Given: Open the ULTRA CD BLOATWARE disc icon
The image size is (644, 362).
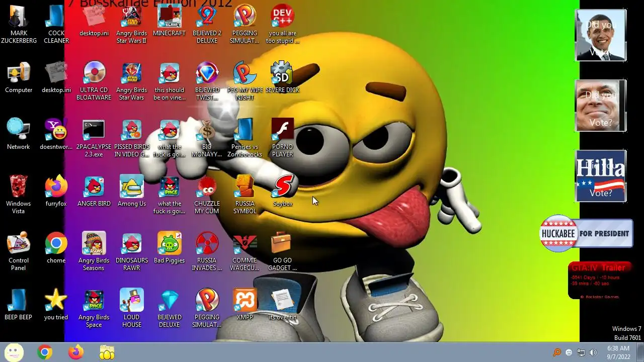Looking at the screenshot, I should tap(94, 81).
